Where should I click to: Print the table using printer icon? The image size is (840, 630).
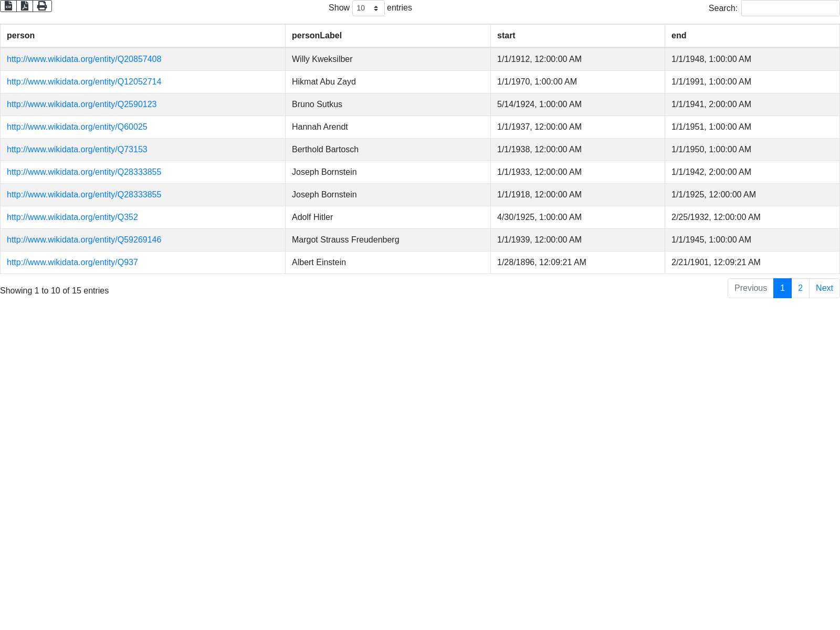[42, 6]
